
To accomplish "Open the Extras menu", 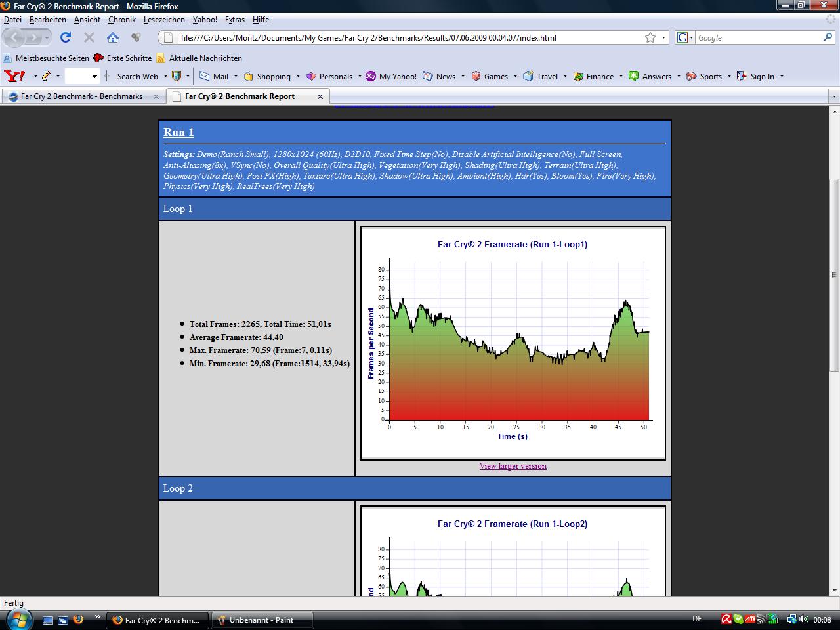I will (x=235, y=20).
